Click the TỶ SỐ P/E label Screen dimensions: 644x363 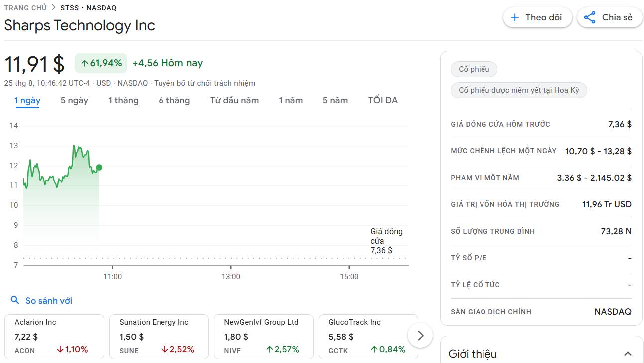click(x=469, y=258)
